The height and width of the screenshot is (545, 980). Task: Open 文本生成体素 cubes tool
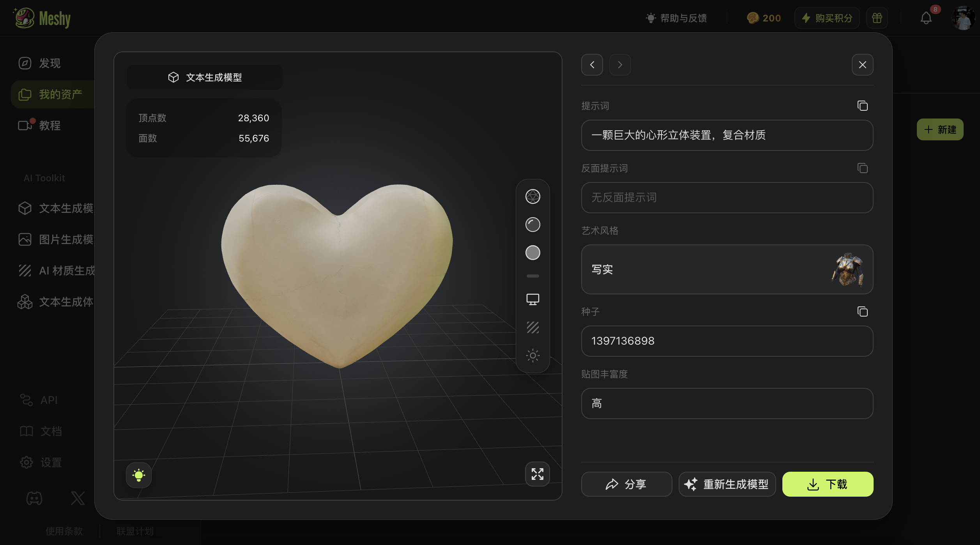tap(55, 302)
